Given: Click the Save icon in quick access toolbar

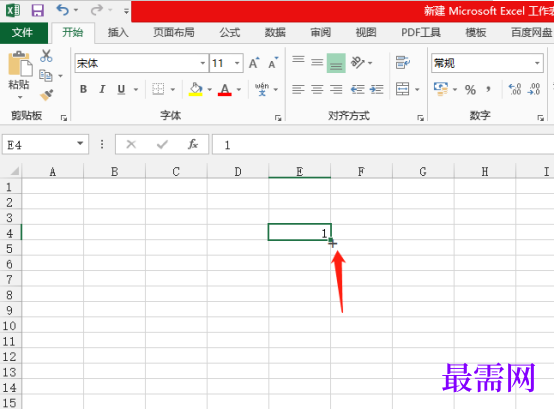Looking at the screenshot, I should [x=37, y=10].
